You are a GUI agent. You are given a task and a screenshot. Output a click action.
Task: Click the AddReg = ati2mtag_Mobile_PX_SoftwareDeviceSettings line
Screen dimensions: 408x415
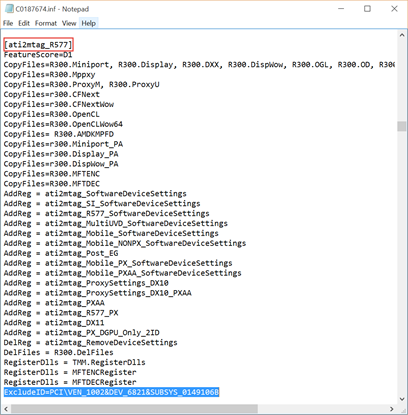[118, 263]
